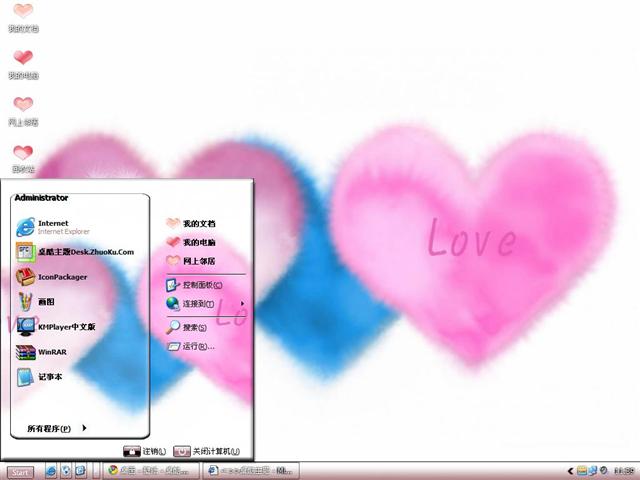Launch Internet Explorer from quick launch
The image size is (640, 480).
coord(51,471)
